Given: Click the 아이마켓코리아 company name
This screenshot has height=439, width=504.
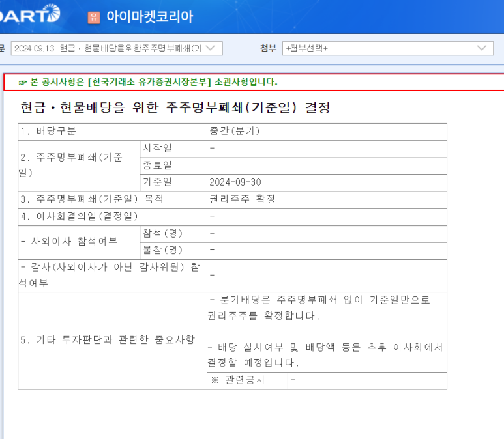Looking at the screenshot, I should pyautogui.click(x=149, y=17).
